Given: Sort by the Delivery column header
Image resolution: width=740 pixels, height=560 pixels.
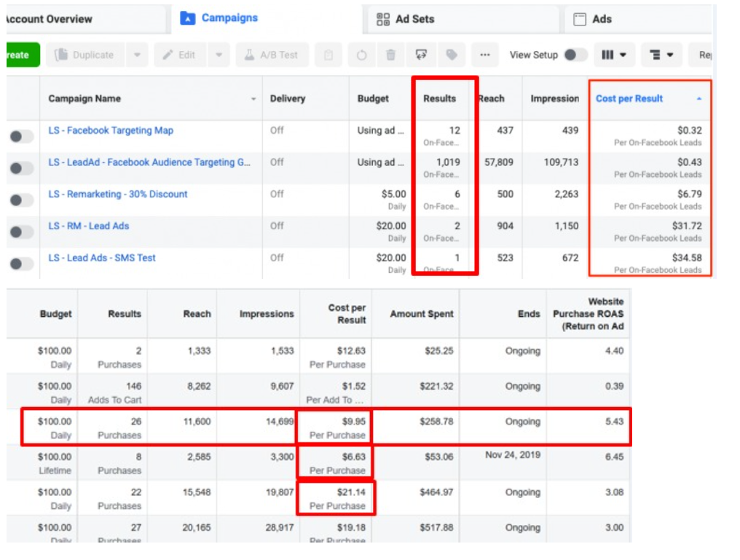Looking at the screenshot, I should click(288, 98).
